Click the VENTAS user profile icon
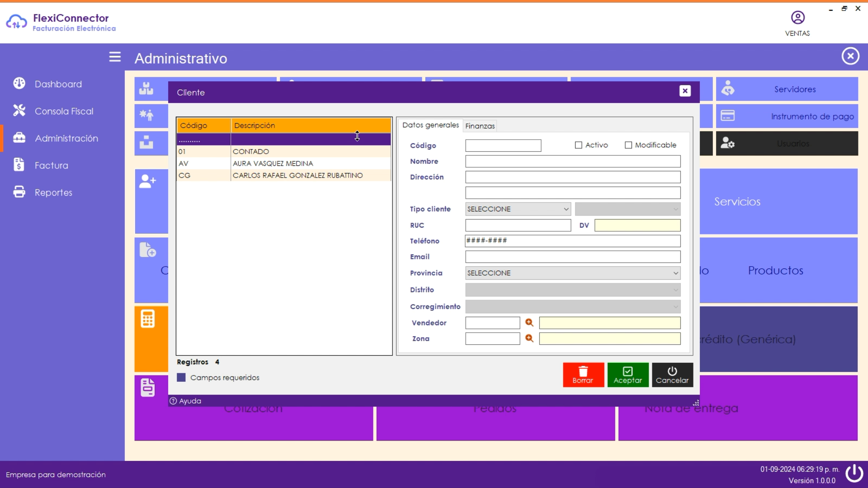The width and height of the screenshot is (868, 488). [797, 18]
